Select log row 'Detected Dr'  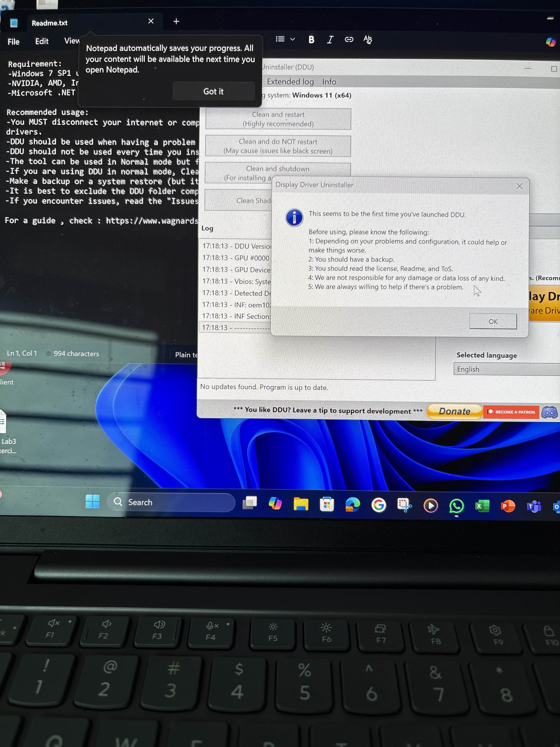236,293
